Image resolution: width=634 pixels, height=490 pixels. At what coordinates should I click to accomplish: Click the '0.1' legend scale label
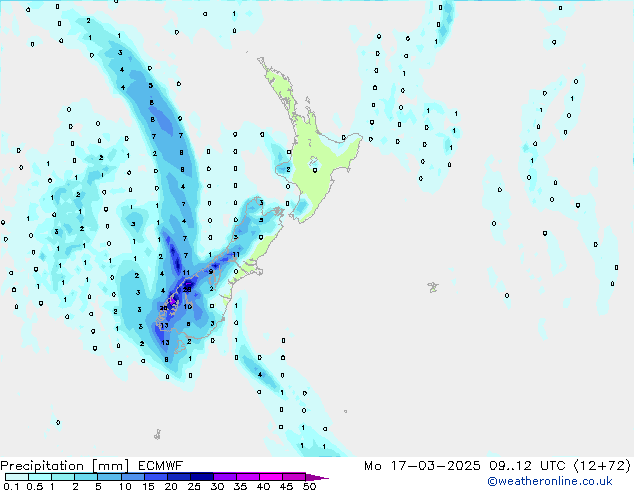point(11,486)
